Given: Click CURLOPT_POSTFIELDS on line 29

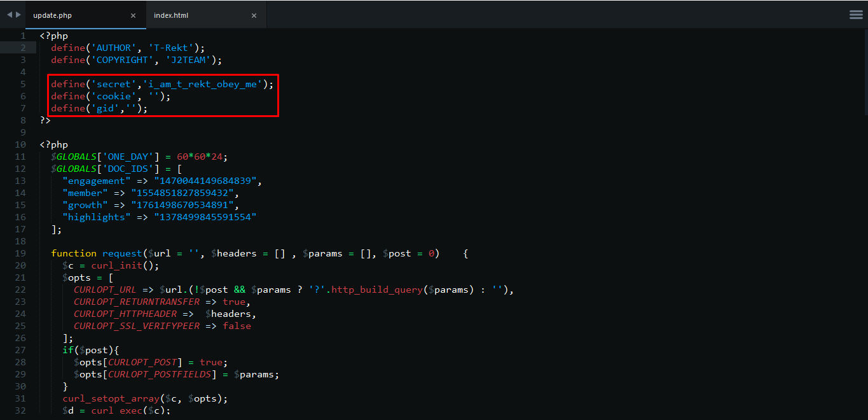Looking at the screenshot, I should [160, 375].
